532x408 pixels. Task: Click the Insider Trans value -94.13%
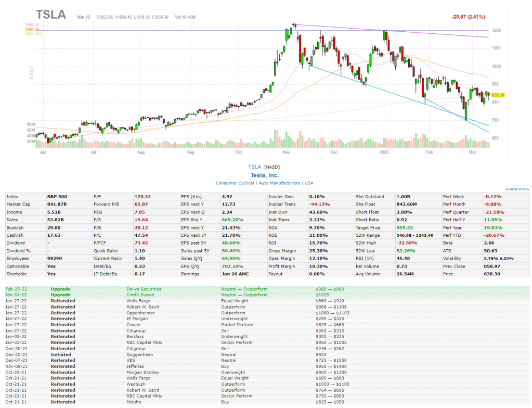(x=316, y=205)
